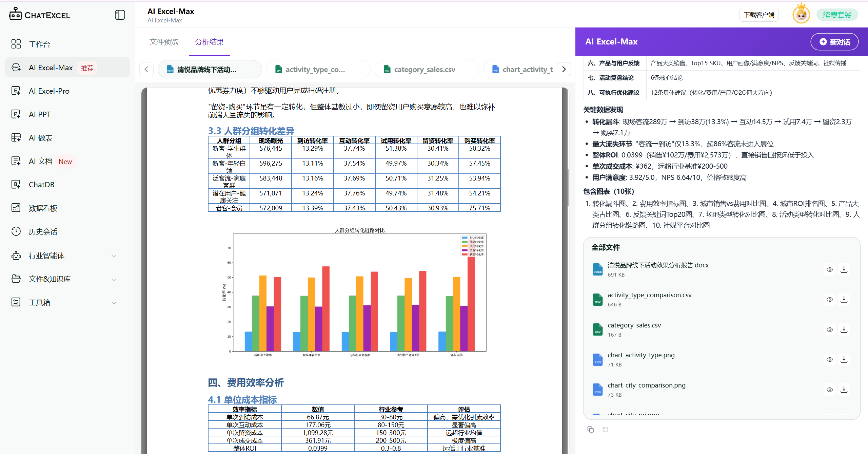
Task: Preview 清悦品牌线下活动效果分析报告.docx with eye icon
Action: 830,270
